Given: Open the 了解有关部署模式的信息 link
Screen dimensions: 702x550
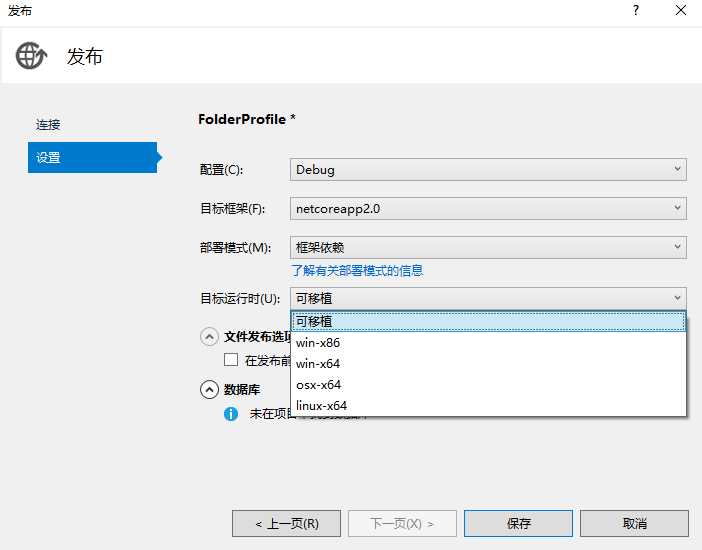Looking at the screenshot, I should [x=357, y=271].
